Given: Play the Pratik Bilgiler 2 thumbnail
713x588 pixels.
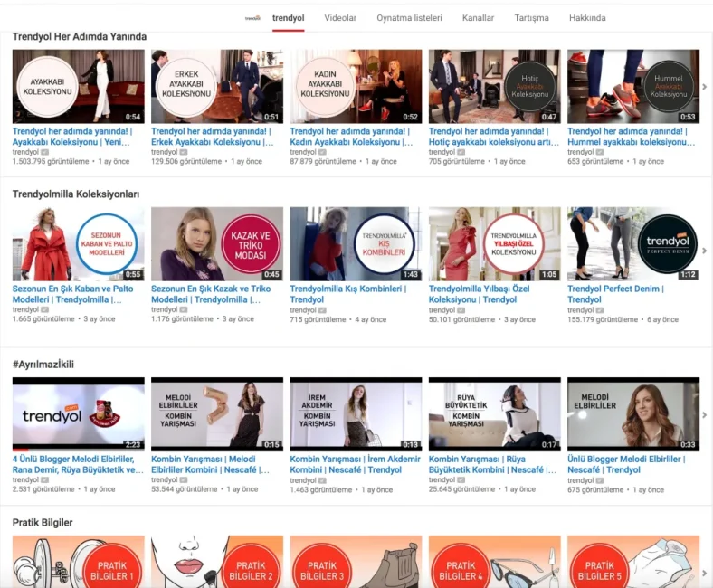Looking at the screenshot, I should point(217,562).
